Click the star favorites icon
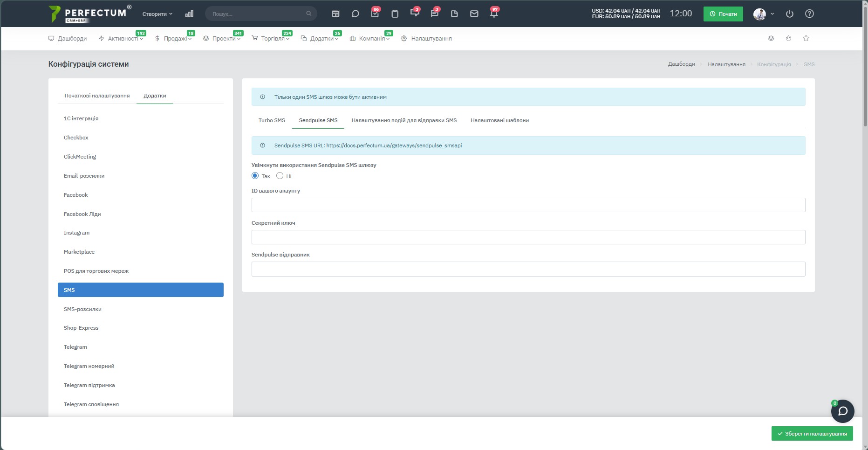Viewport: 868px width, 450px height. (806, 38)
